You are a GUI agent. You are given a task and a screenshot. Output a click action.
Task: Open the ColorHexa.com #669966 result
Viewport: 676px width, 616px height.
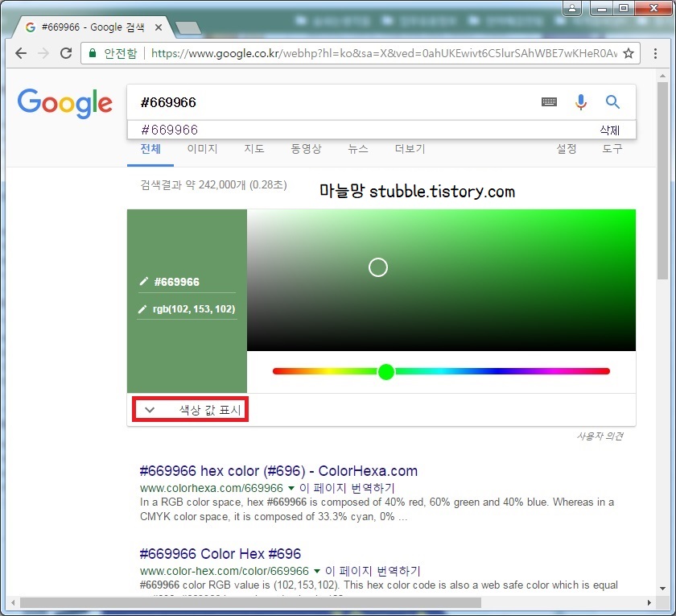[278, 471]
